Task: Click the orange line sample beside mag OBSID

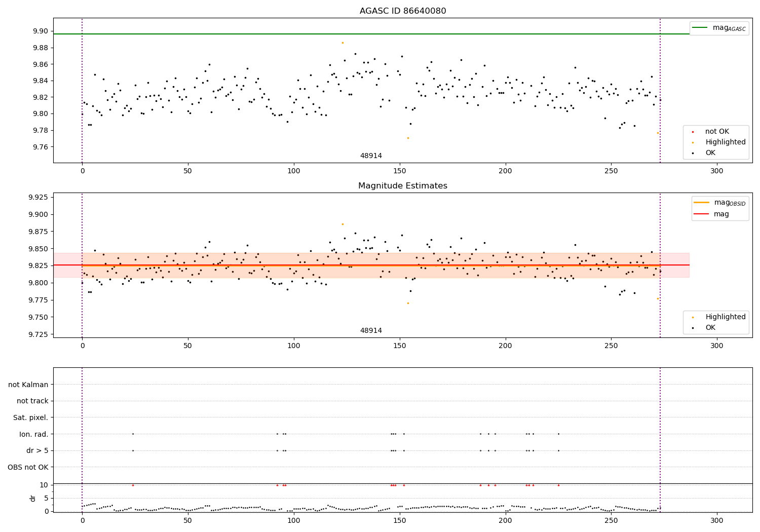Action: point(702,203)
